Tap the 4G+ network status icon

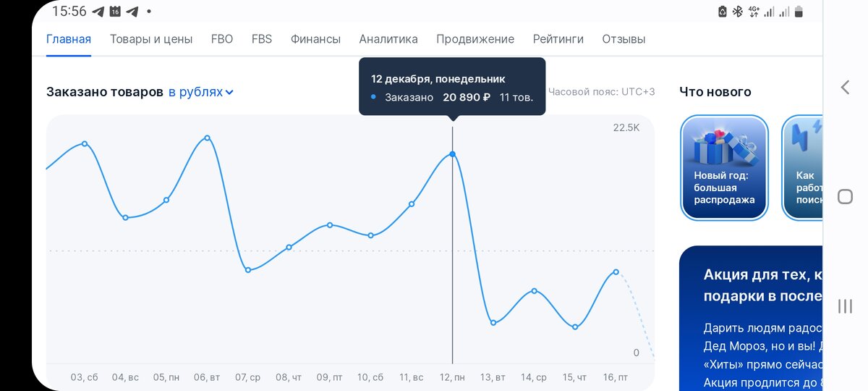[x=754, y=12]
